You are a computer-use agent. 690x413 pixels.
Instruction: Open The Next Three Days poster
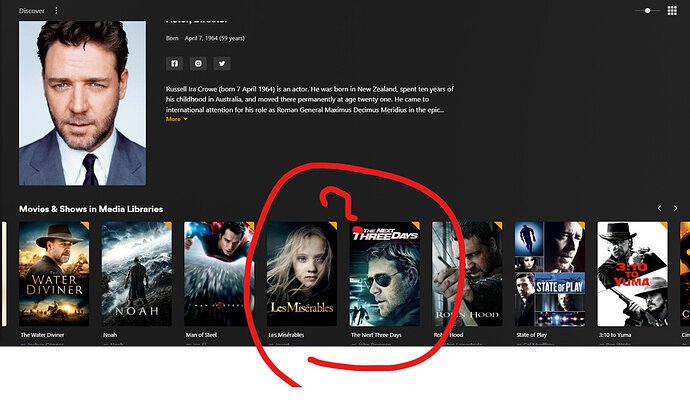[385, 274]
